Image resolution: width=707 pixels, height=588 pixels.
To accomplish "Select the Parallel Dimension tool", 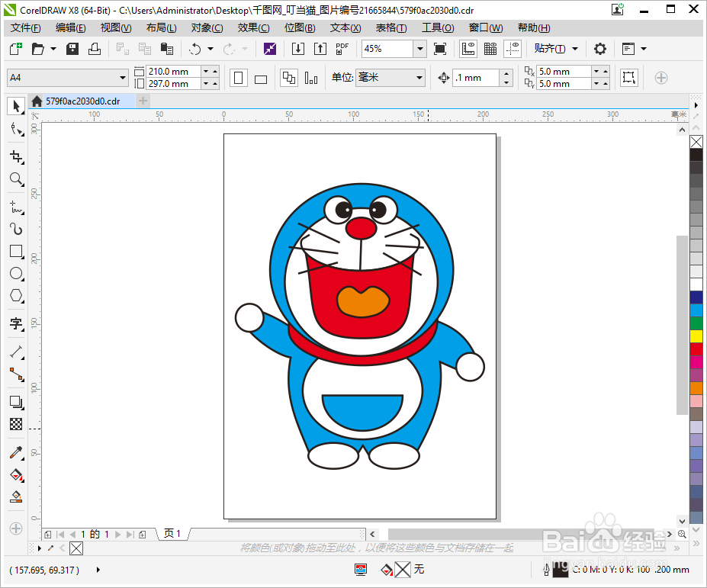I will pos(16,352).
